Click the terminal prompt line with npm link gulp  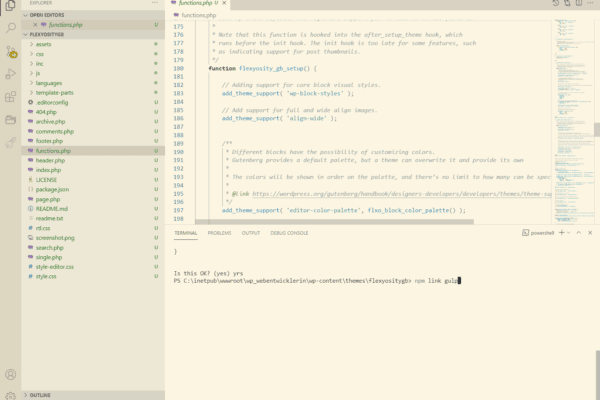click(x=317, y=281)
